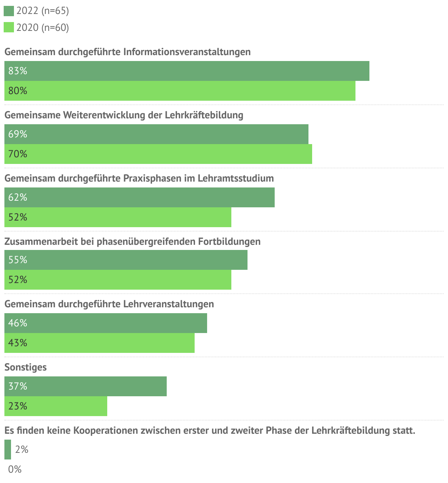
Task: Select the "2020 (n=60)" legend label
Action: (x=43, y=28)
